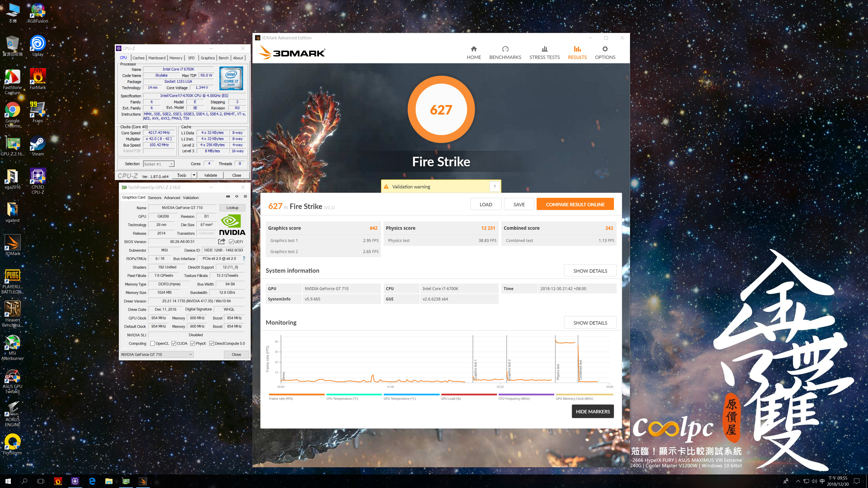This screenshot has width=868, height=488.
Task: Switch to the Caches tab in CPU-Z
Action: pyautogui.click(x=138, y=58)
